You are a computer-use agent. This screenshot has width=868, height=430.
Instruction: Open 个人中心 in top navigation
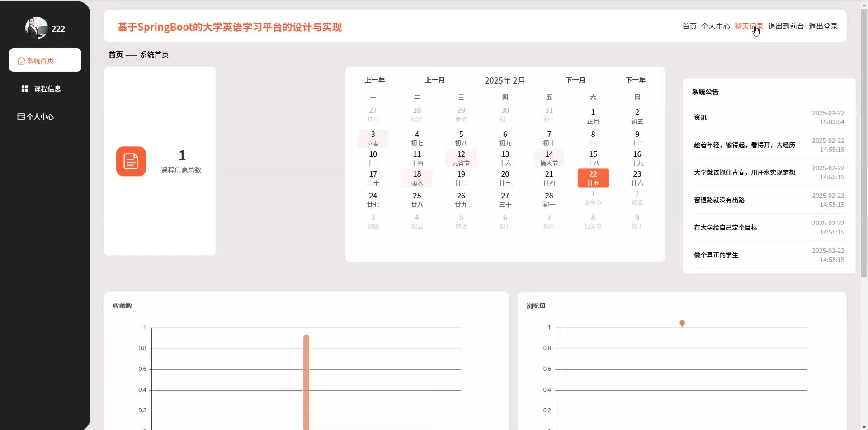716,26
